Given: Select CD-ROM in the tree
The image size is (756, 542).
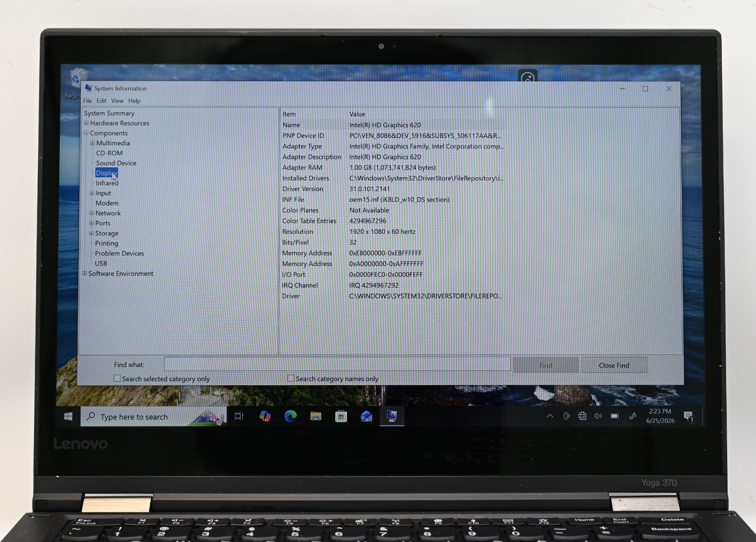Looking at the screenshot, I should click(x=109, y=153).
